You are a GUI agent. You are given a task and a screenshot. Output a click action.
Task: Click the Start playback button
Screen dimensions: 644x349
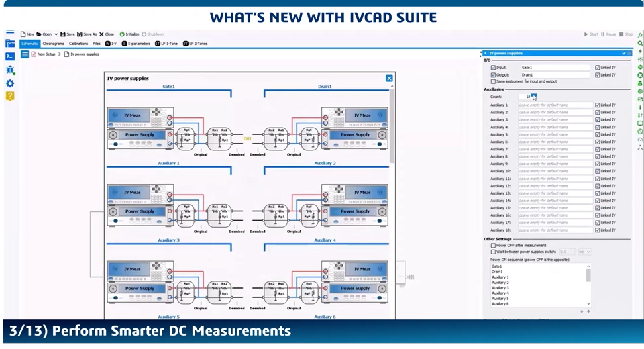tap(591, 34)
